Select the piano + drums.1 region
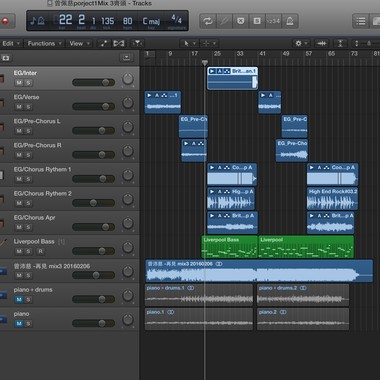Image resolution: width=380 pixels, height=380 pixels. 199,295
